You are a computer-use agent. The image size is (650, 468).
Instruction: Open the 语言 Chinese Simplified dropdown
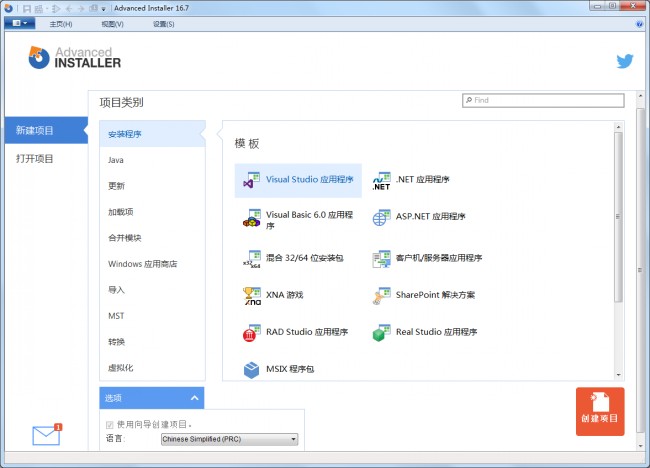tap(229, 439)
